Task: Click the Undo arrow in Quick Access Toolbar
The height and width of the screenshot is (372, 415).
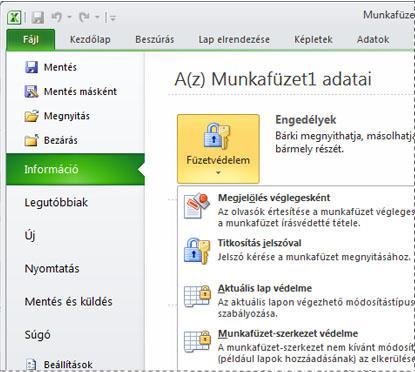Action: pos(57,17)
